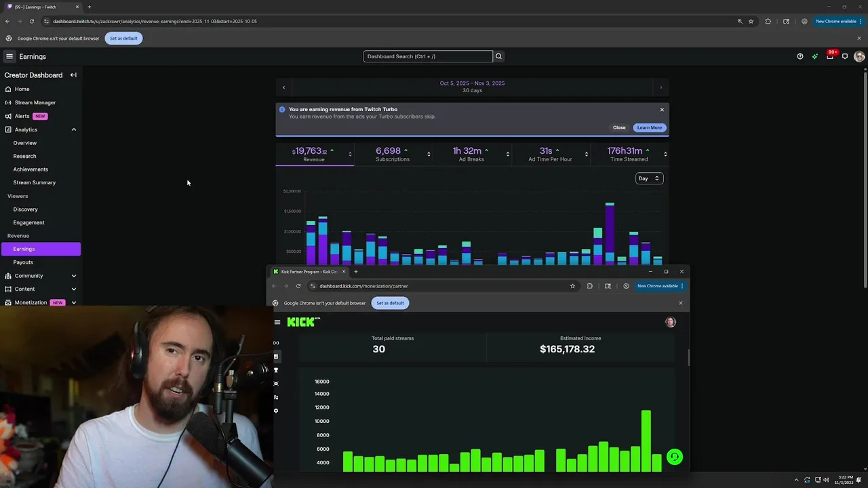Expand the Community section

74,276
